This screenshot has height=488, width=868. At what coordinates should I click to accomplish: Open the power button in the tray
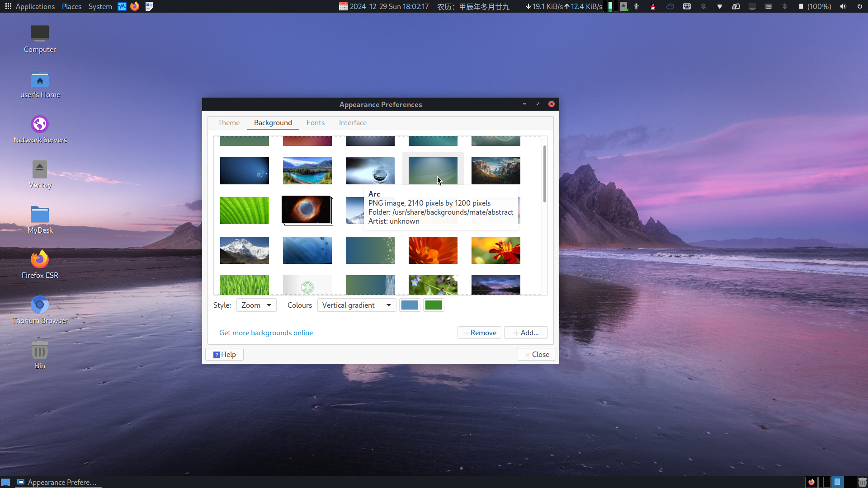click(x=860, y=6)
